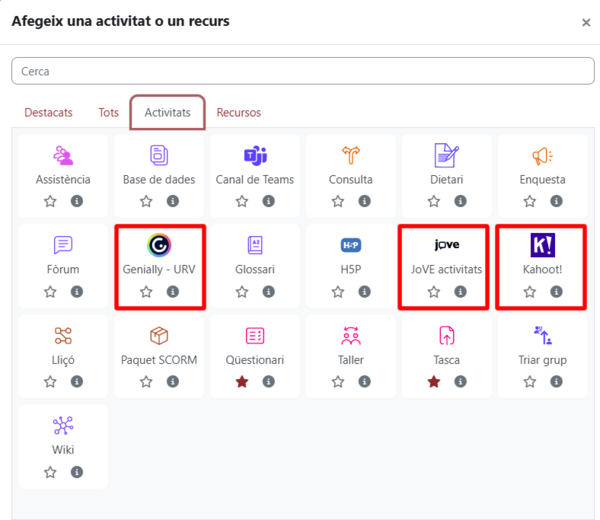Select the JoVE activitats icon

point(446,245)
